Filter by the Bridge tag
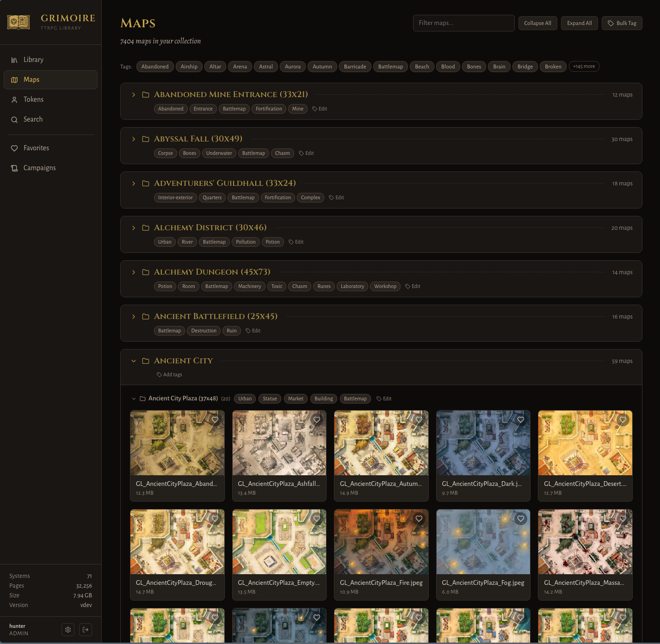660x644 pixels. click(525, 67)
